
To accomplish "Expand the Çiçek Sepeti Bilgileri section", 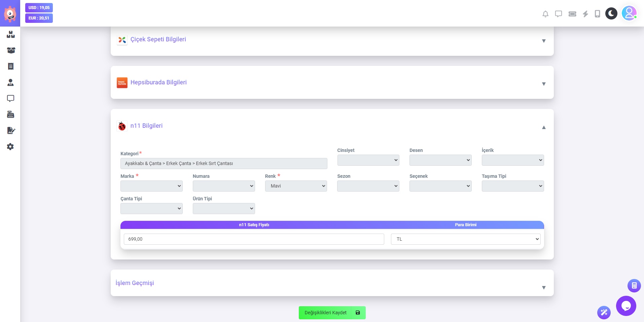I will pos(543,41).
